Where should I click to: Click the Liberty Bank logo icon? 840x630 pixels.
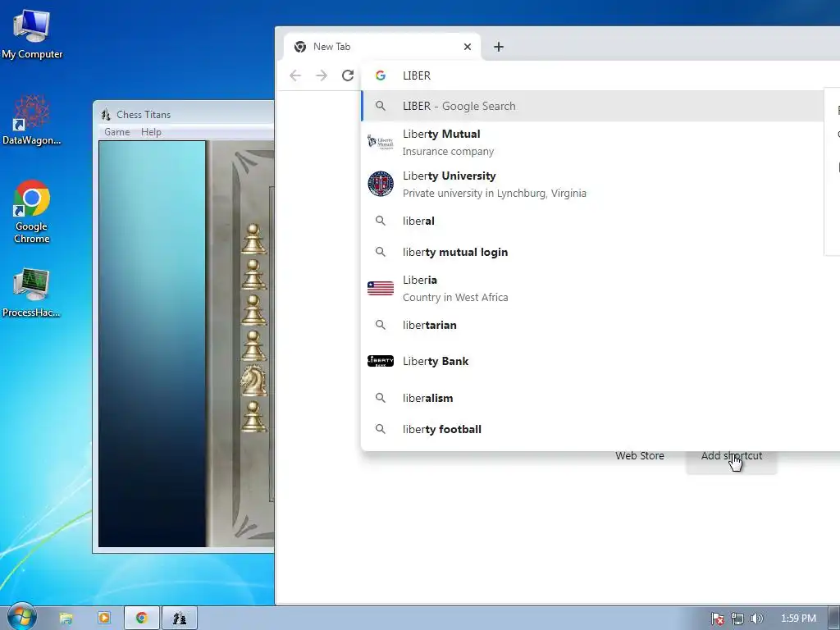pyautogui.click(x=381, y=361)
